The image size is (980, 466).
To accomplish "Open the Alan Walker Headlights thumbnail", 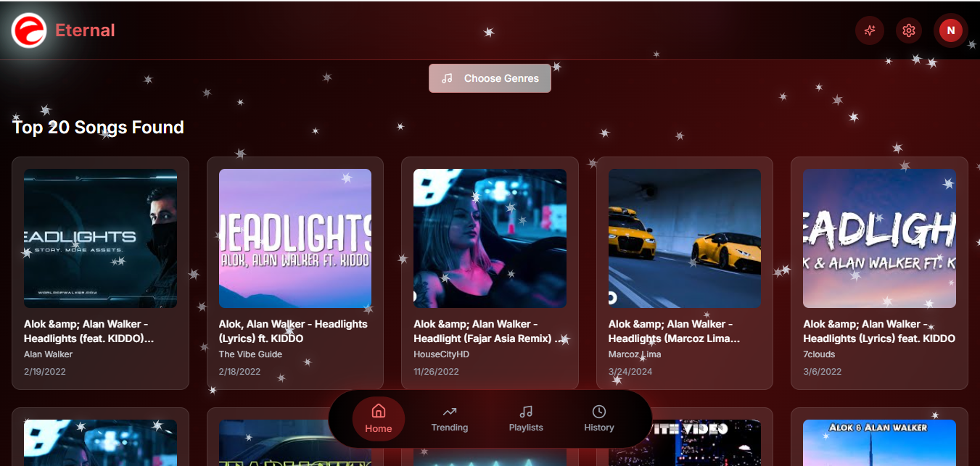I will 100,238.
